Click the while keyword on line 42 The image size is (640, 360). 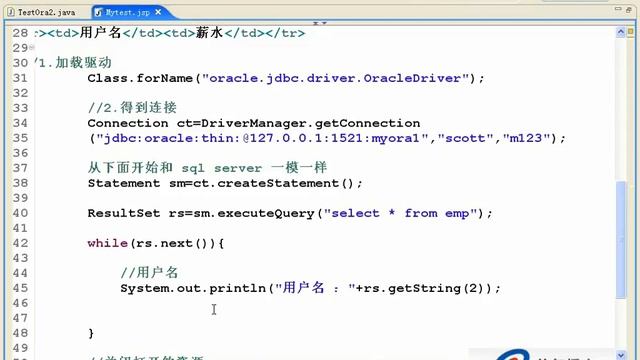[107, 243]
